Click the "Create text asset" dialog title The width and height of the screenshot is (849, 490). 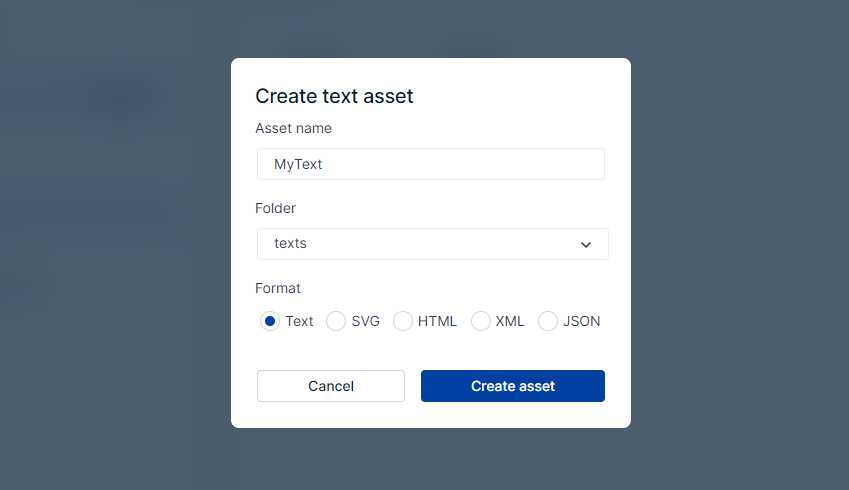click(x=334, y=96)
